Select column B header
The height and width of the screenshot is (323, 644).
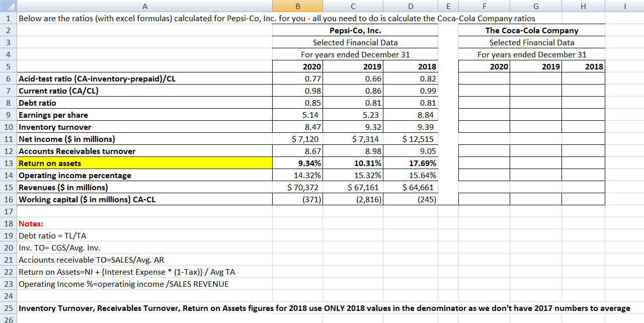(297, 6)
